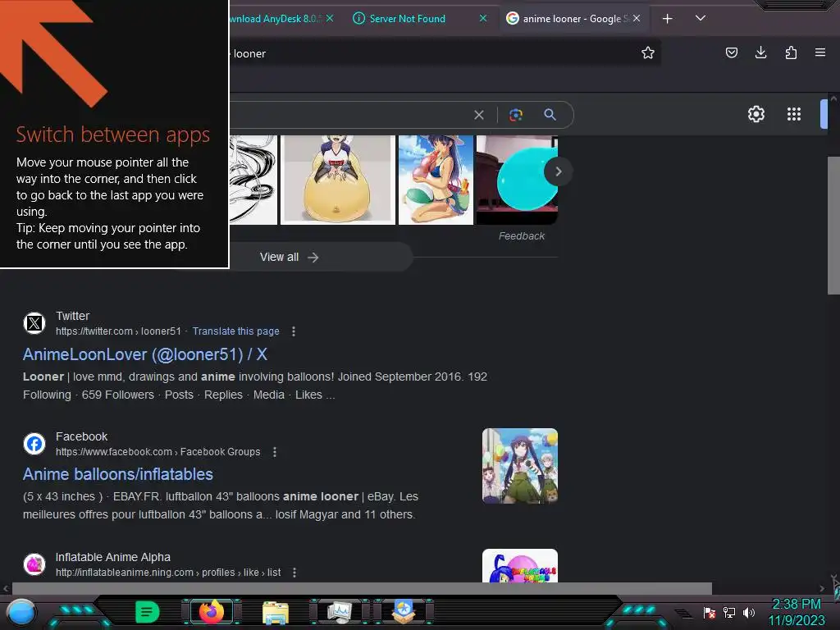Open File Explorer from taskbar
The width and height of the screenshot is (840, 630).
click(x=276, y=613)
